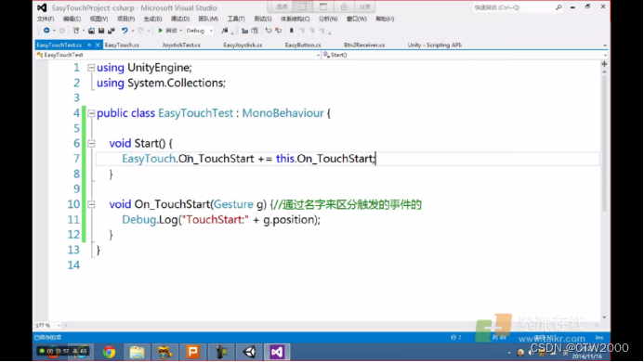Click the "TouchStart:" string literal on line 11
This screenshot has width=644, height=362.
point(216,220)
